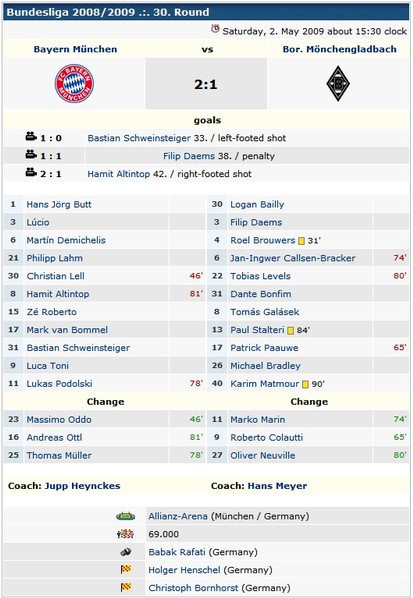Click the stadium icon beside Allianz-Arena
This screenshot has height=598, width=413.
[x=125, y=516]
